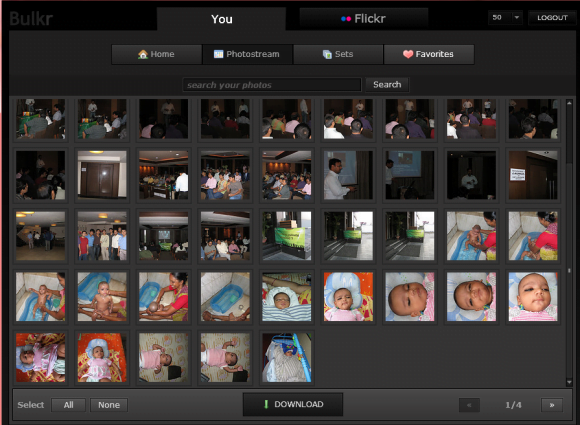Open the Sets section
This screenshot has height=425, width=580.
[x=338, y=54]
